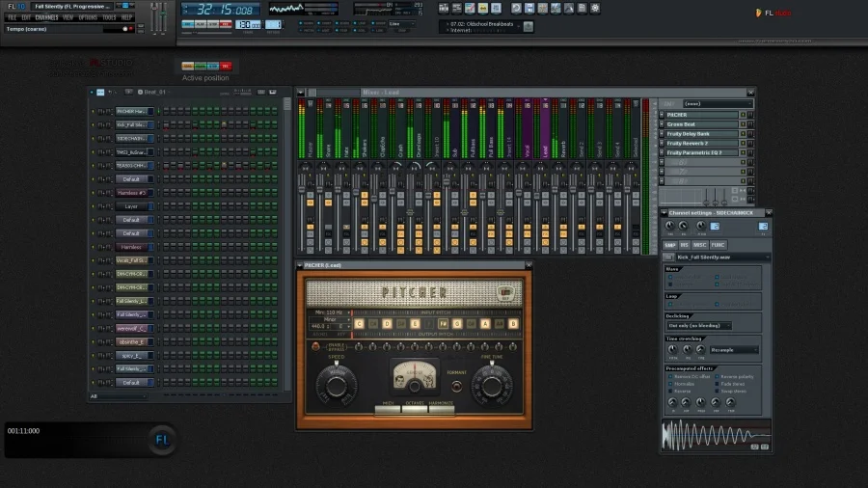Click the Undo icon in top toolbar

click(x=516, y=9)
